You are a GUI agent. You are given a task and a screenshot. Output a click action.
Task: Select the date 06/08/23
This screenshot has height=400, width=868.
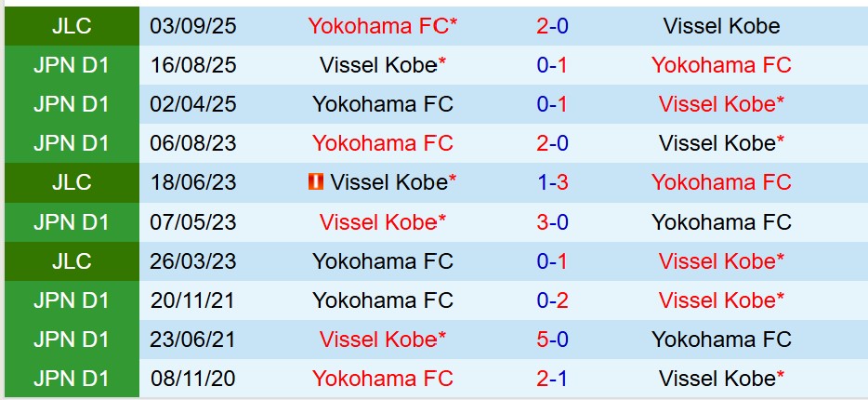pyautogui.click(x=193, y=143)
